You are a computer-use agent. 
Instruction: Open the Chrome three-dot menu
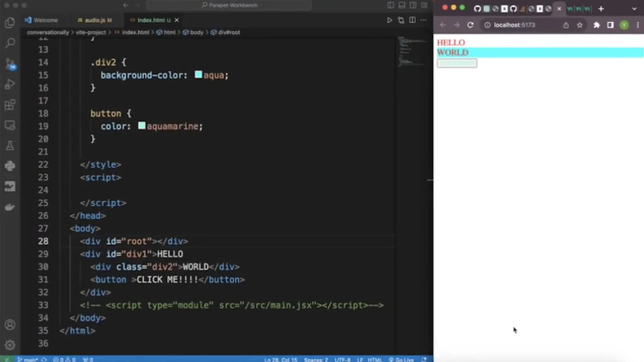(x=638, y=25)
